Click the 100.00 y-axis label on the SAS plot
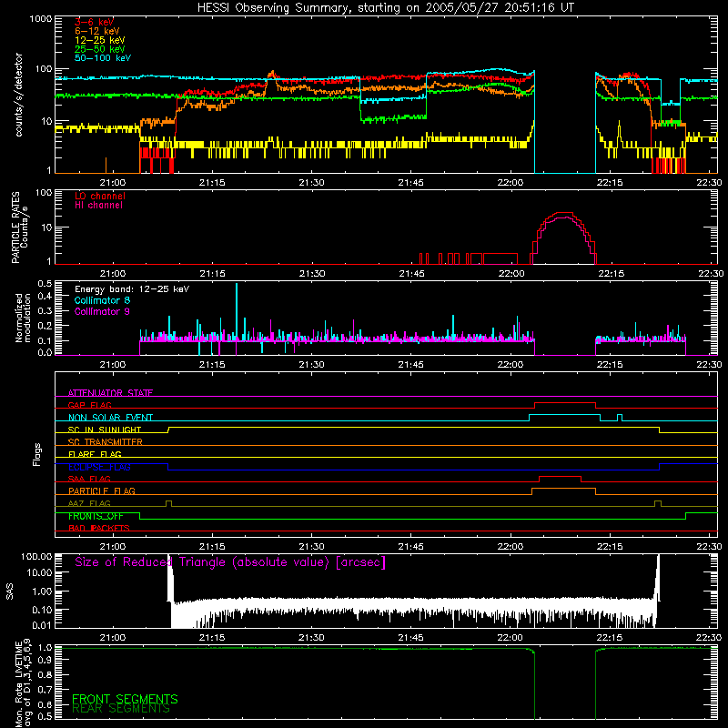The width and height of the screenshot is (728, 728). (36, 557)
